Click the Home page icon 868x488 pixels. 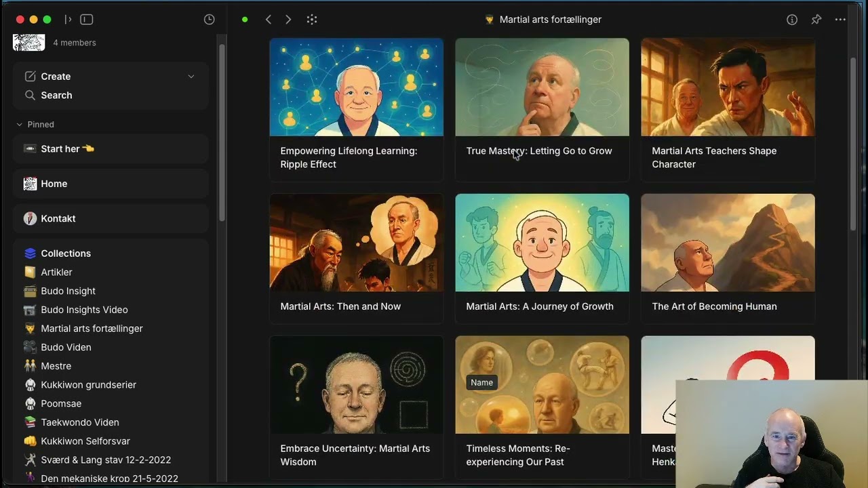click(30, 184)
